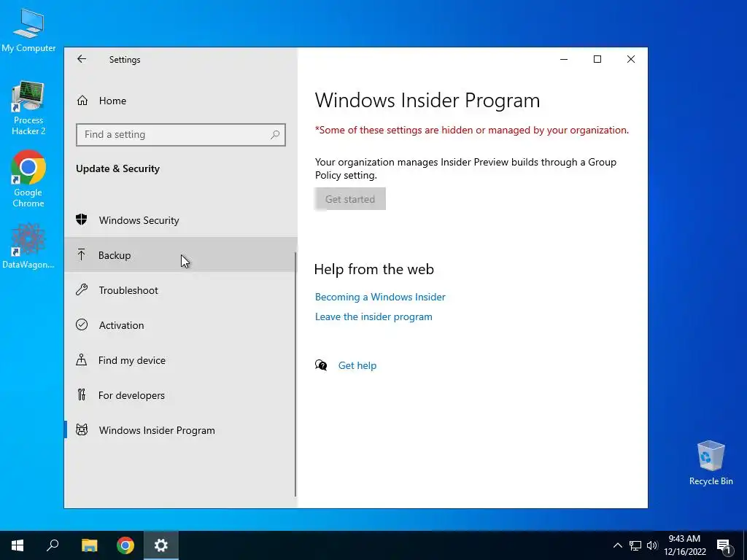Click the volume speaker tray icon

click(x=652, y=545)
